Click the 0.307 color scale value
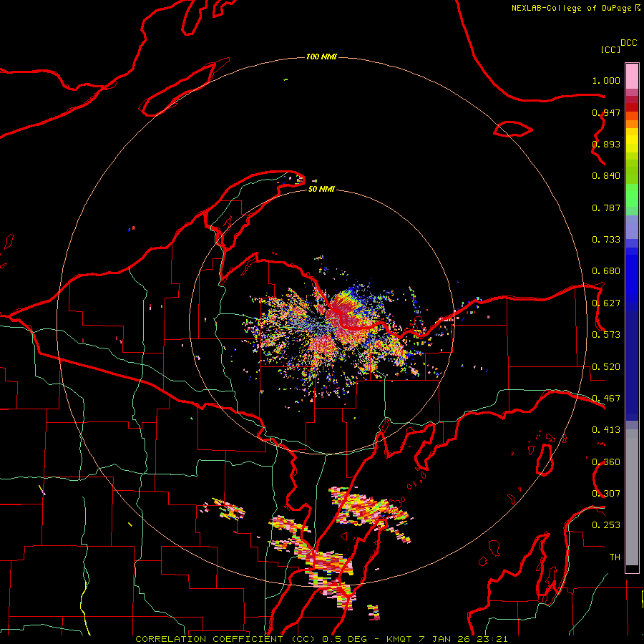 pos(606,494)
